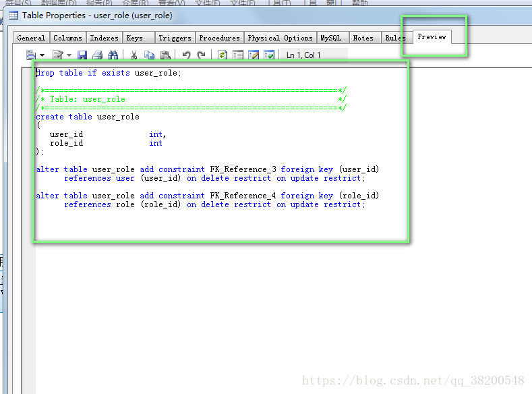Open the Columns tab
This screenshot has height=394, width=532.
pos(67,38)
